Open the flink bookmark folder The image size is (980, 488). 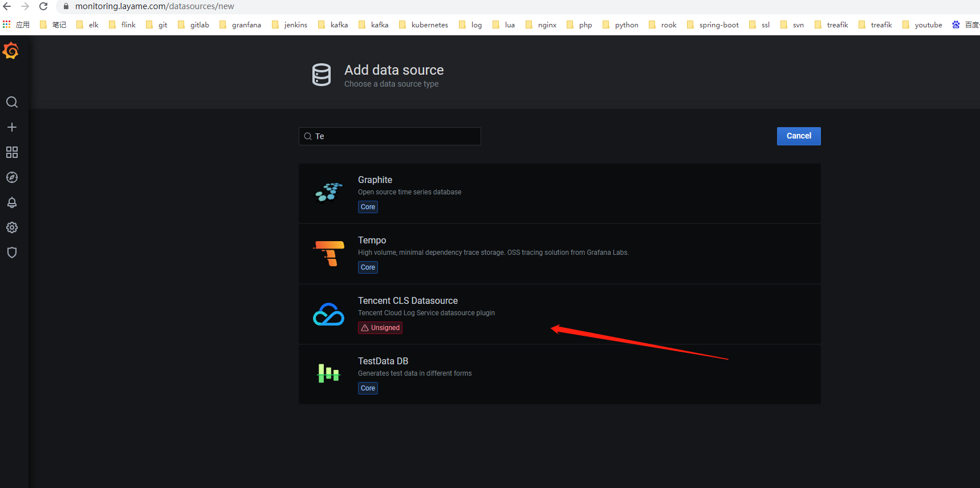[x=123, y=25]
